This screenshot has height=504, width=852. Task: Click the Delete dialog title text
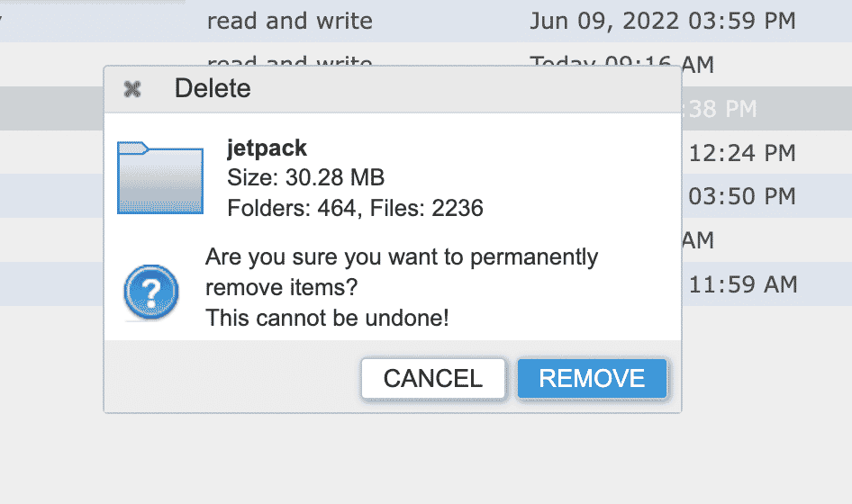pos(213,89)
